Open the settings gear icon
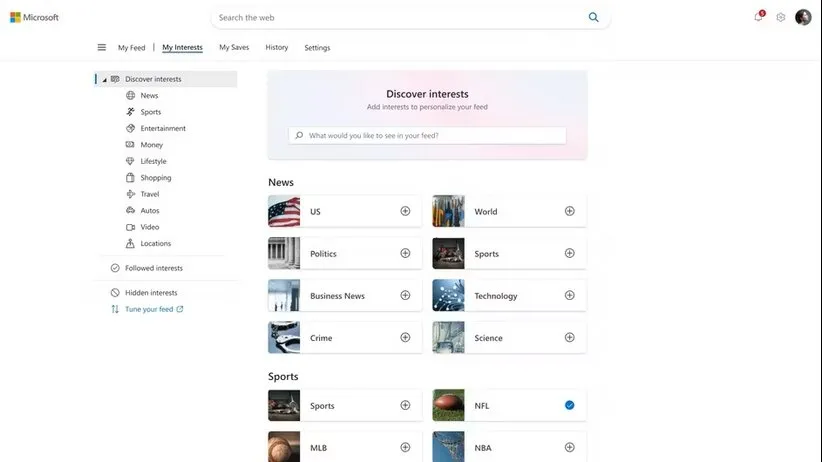 coord(781,17)
